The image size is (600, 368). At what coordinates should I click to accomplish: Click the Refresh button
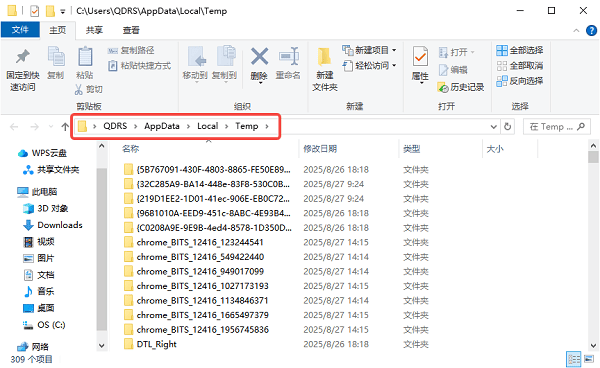(507, 127)
